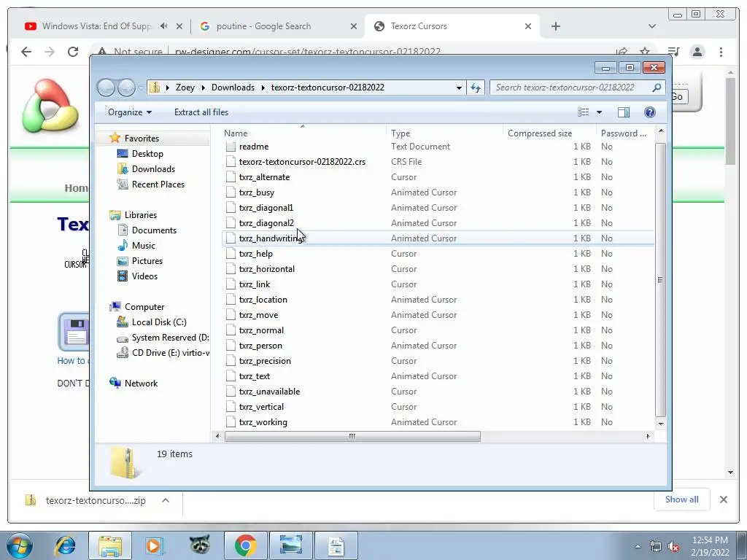Select the txrz_handwriting file row

438,238
